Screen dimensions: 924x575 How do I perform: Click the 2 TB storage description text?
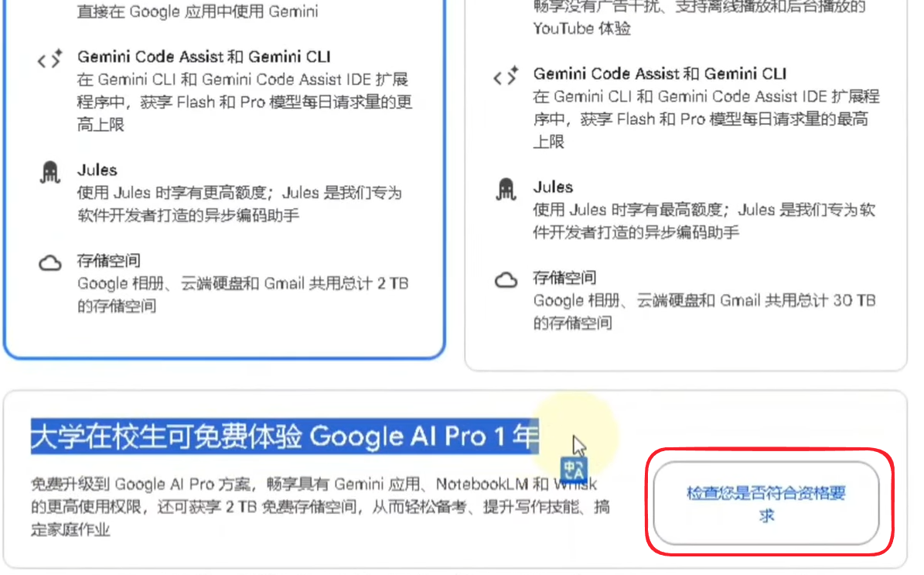(243, 295)
